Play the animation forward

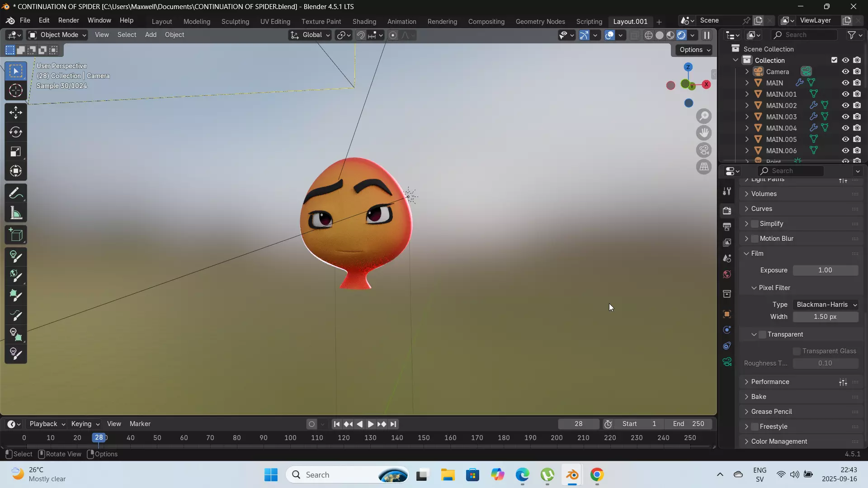point(370,424)
